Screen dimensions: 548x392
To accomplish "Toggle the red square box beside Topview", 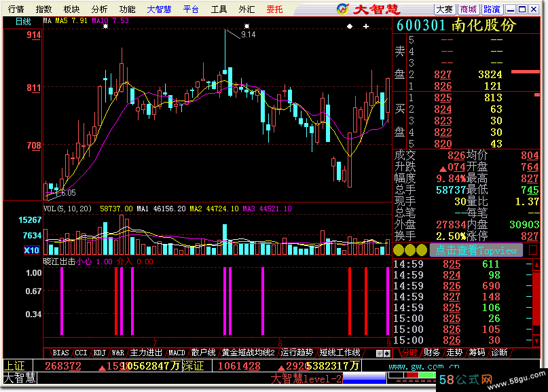I will coord(533,250).
